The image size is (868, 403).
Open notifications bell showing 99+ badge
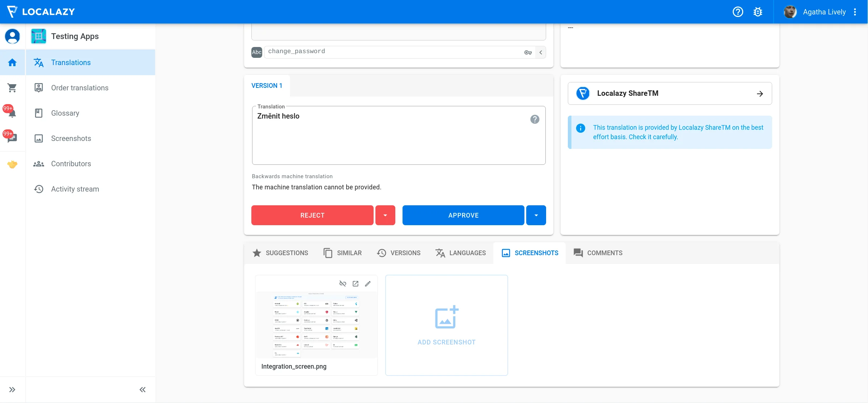coord(12,113)
